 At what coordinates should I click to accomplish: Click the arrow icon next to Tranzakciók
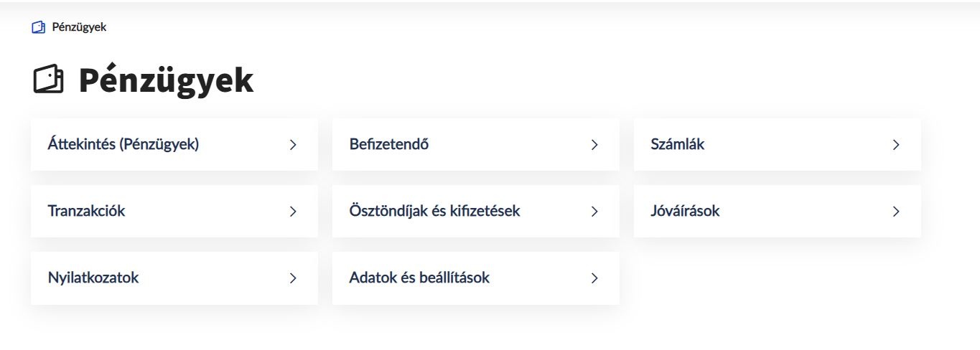293,212
